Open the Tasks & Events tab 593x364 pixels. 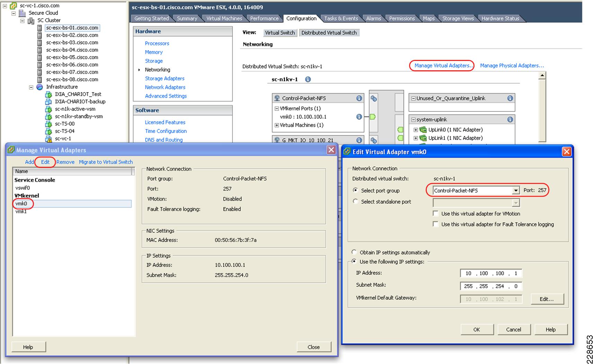(341, 18)
